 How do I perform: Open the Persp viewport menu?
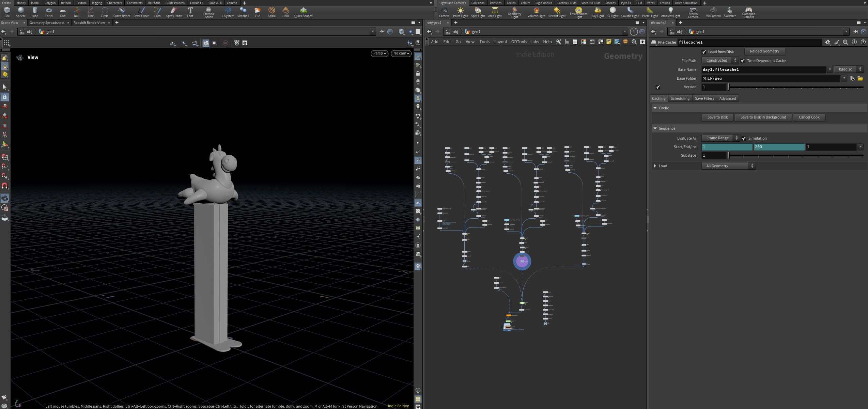tap(379, 53)
